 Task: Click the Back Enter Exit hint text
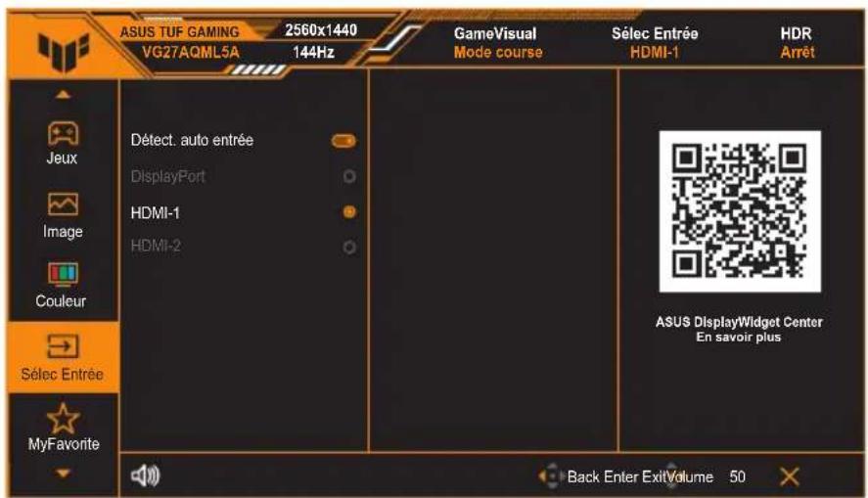point(617,476)
